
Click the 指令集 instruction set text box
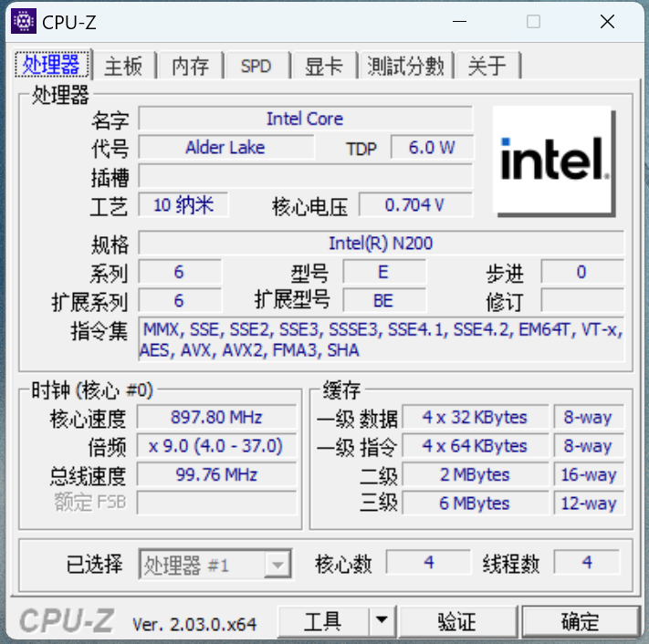point(381,339)
